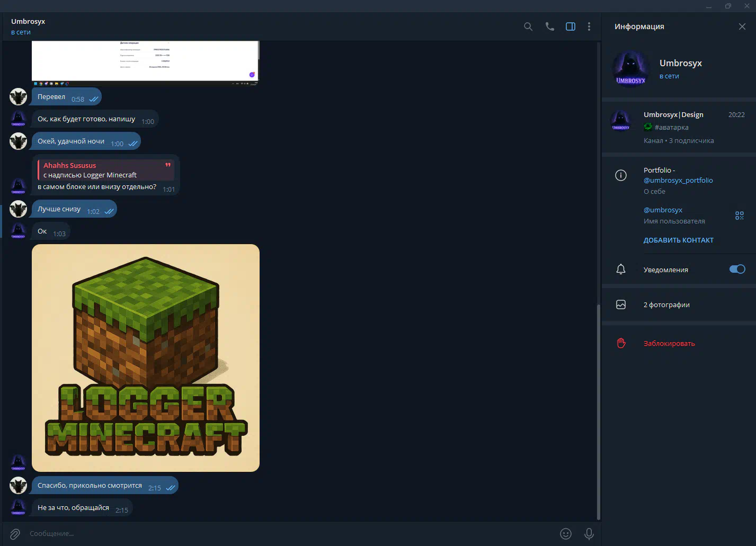756x546 pixels.
Task: Click the #аватарка hashtag text
Action: 671,127
